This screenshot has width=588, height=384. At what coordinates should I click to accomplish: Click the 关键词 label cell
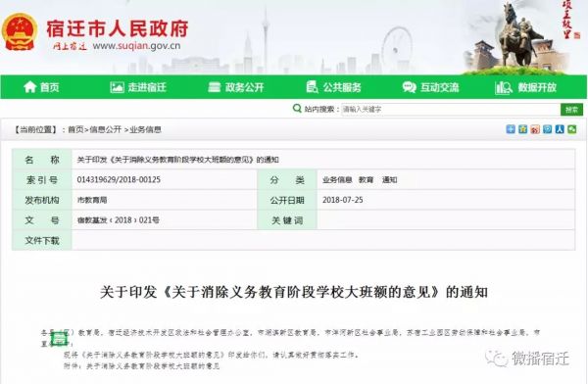[287, 220]
